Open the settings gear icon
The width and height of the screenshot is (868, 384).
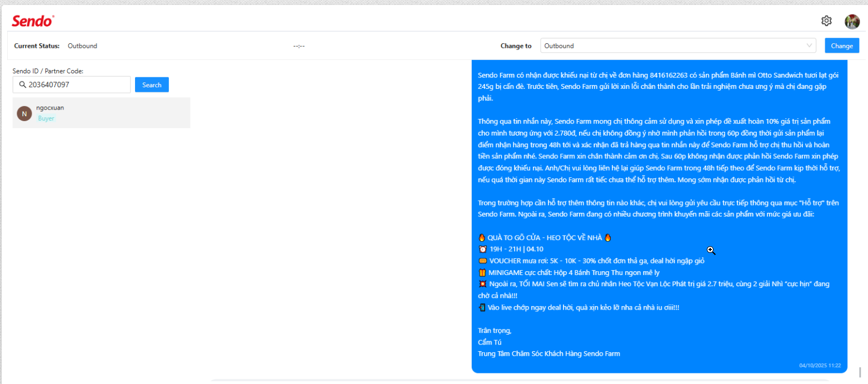(x=826, y=21)
